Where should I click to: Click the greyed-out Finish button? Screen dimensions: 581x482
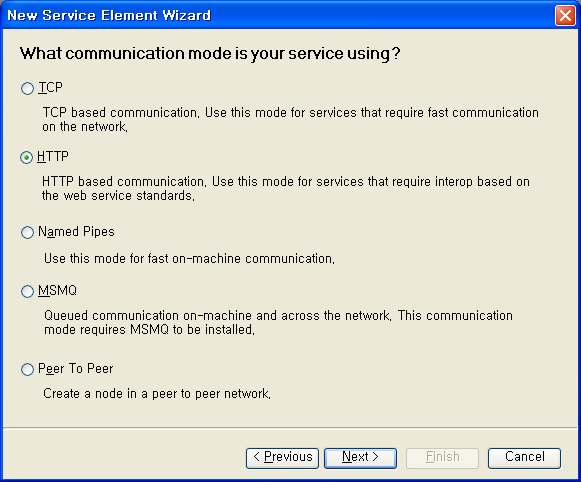pos(442,458)
